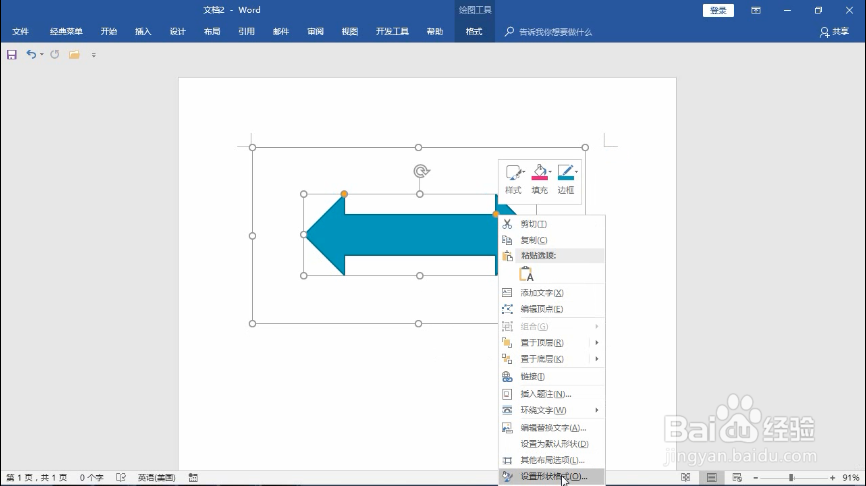Click the 共享 share button

tap(834, 32)
